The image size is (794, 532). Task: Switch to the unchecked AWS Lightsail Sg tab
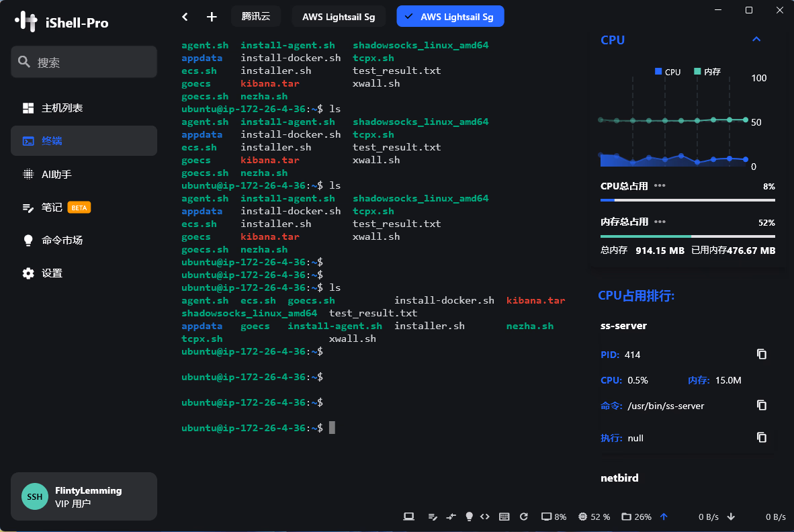click(x=339, y=17)
